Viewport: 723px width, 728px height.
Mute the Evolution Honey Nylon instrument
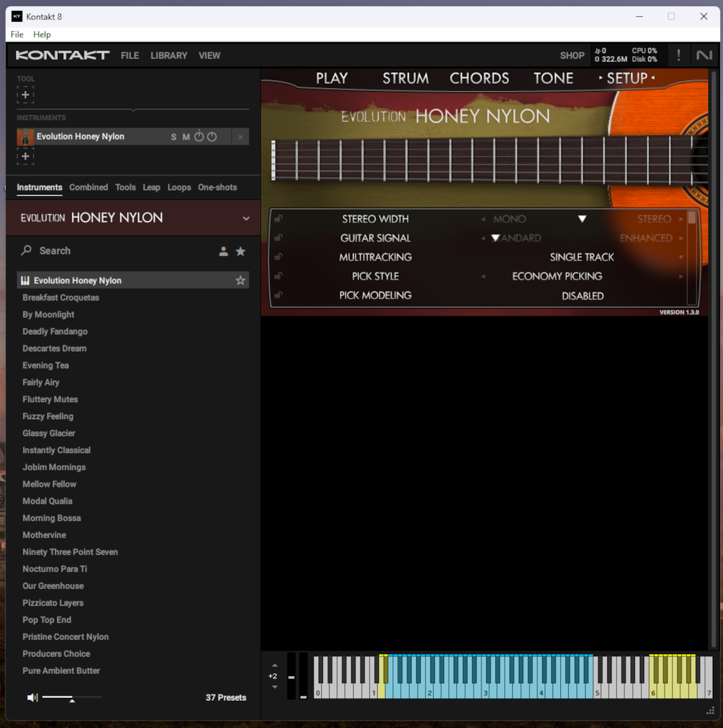pyautogui.click(x=186, y=137)
